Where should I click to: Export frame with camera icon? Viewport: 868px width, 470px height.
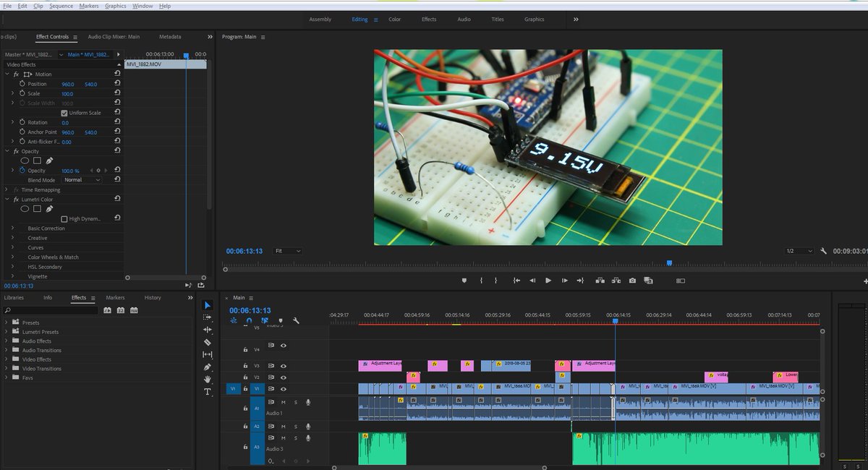tap(632, 281)
